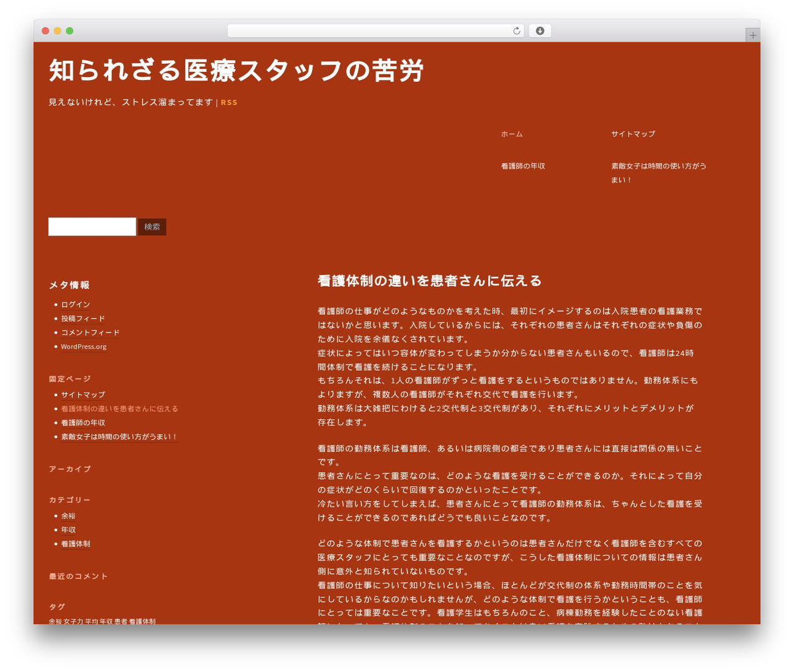Close the browser window with red button
The height and width of the screenshot is (672, 794).
[45, 31]
